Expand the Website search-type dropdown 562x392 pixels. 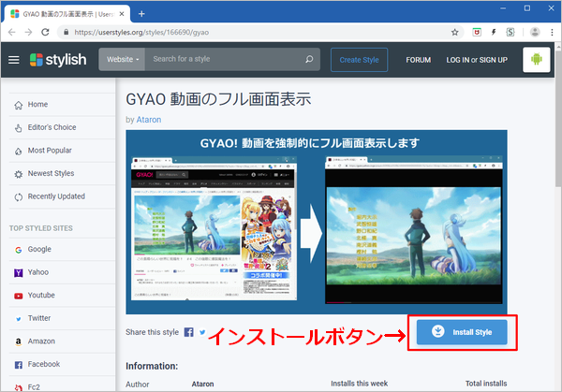pos(122,60)
